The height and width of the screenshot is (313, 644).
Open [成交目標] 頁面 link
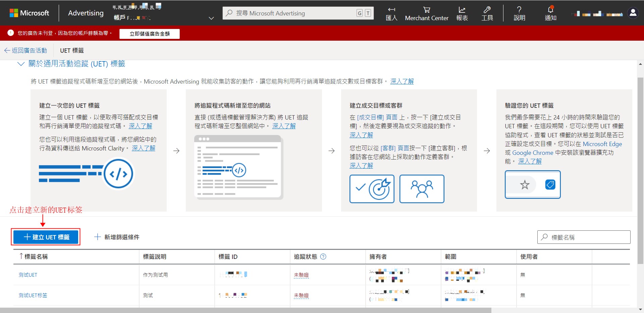(377, 117)
